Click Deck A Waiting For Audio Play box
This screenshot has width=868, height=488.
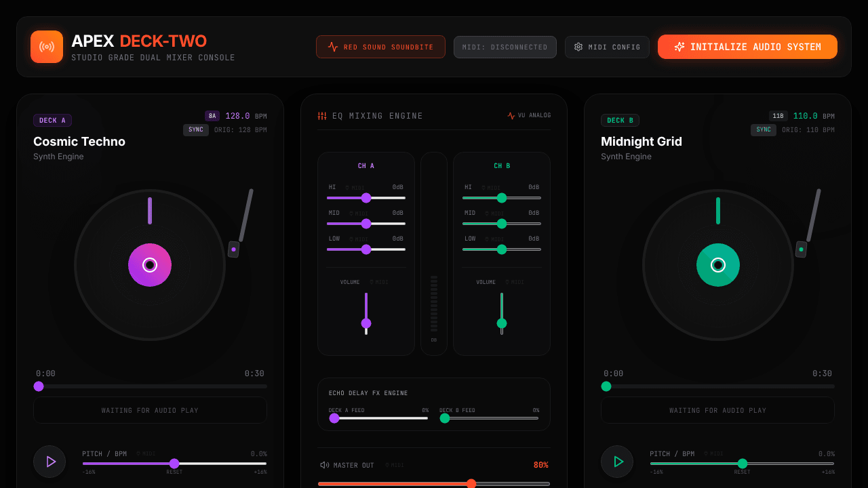point(150,410)
